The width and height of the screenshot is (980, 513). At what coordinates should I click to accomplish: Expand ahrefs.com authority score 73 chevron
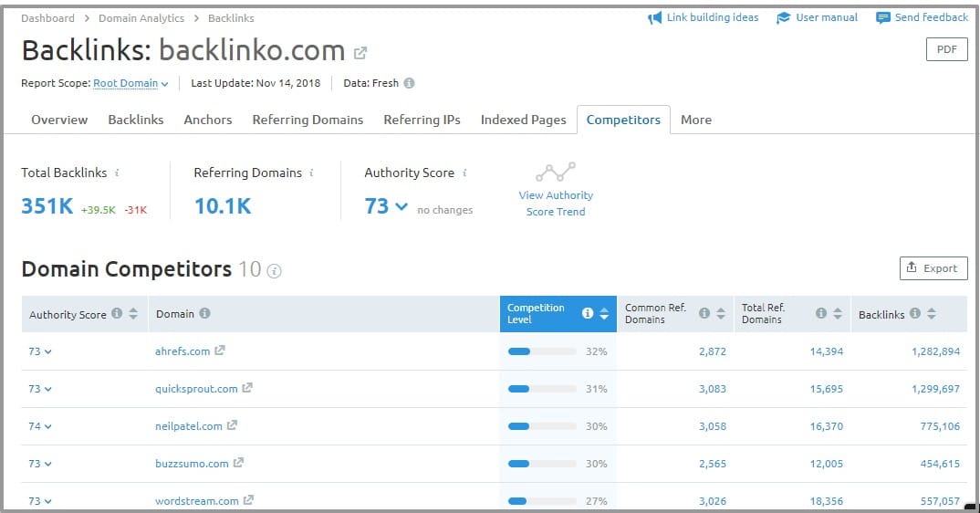[x=48, y=351]
